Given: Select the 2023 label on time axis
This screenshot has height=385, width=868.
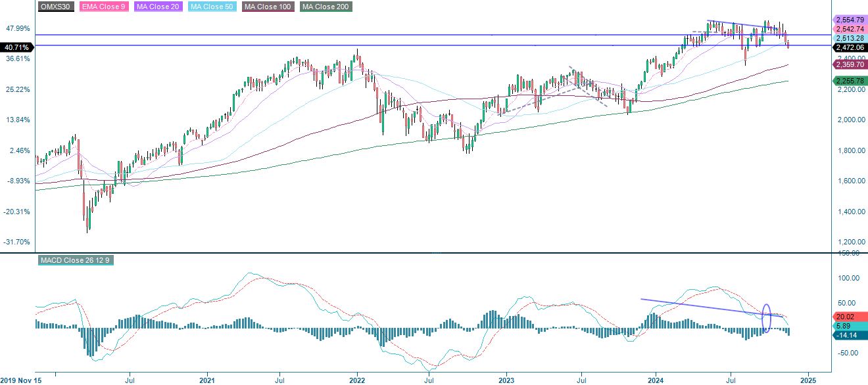Looking at the screenshot, I should pos(507,379).
